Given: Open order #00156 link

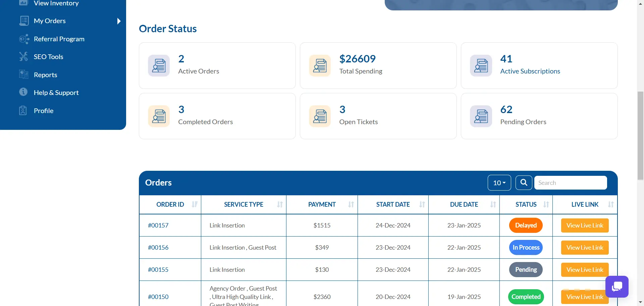Looking at the screenshot, I should (x=158, y=248).
